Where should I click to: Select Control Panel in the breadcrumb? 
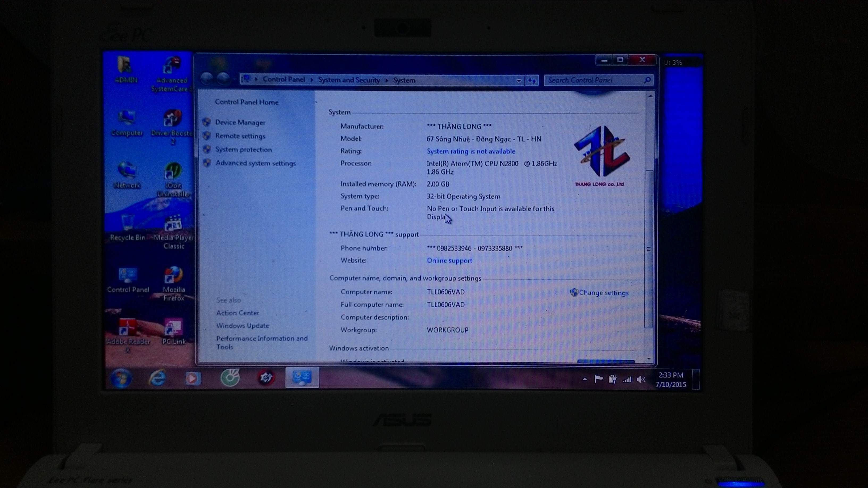pos(284,79)
